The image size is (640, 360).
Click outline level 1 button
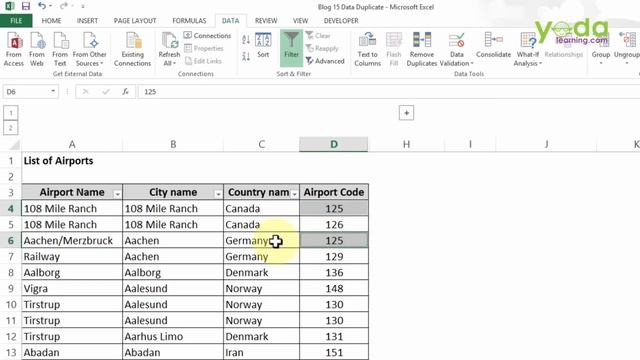point(11,113)
